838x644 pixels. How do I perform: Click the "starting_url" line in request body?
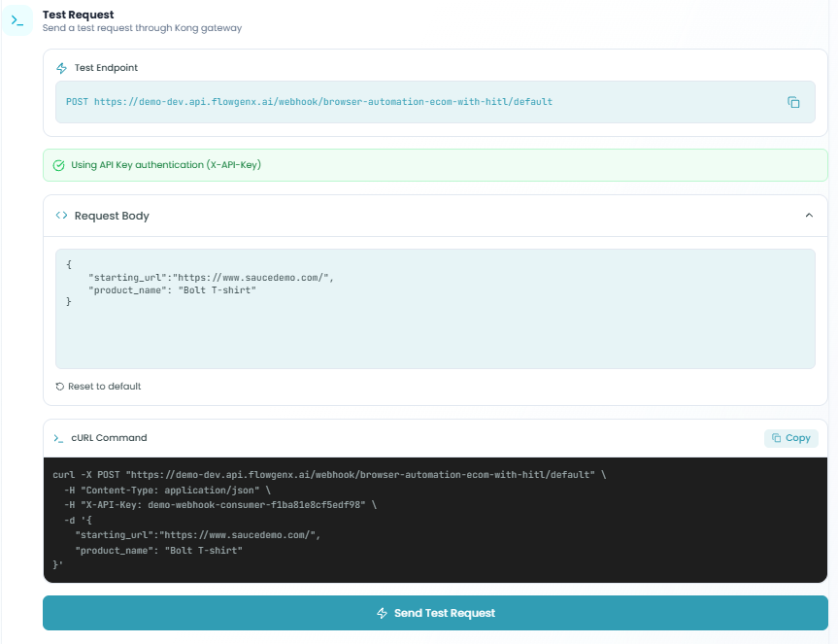211,278
